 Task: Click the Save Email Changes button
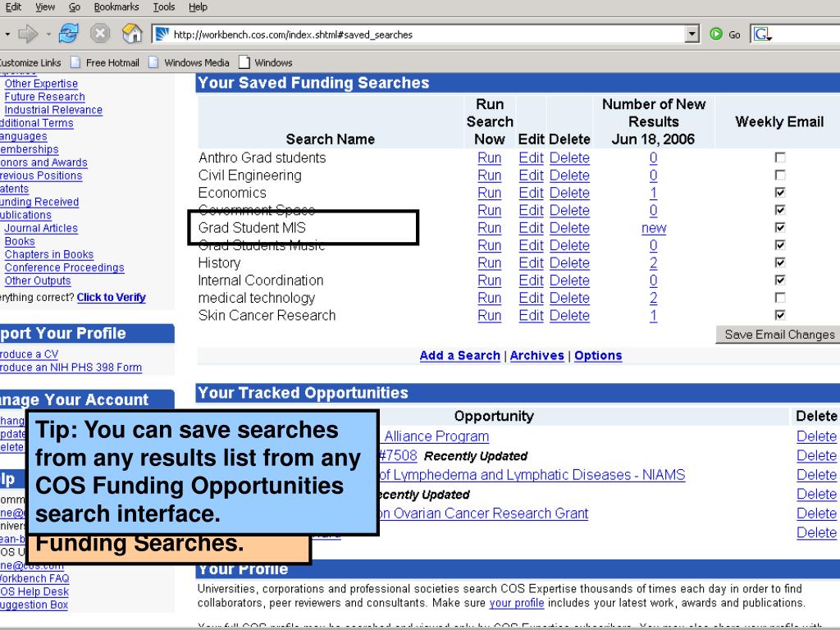778,335
